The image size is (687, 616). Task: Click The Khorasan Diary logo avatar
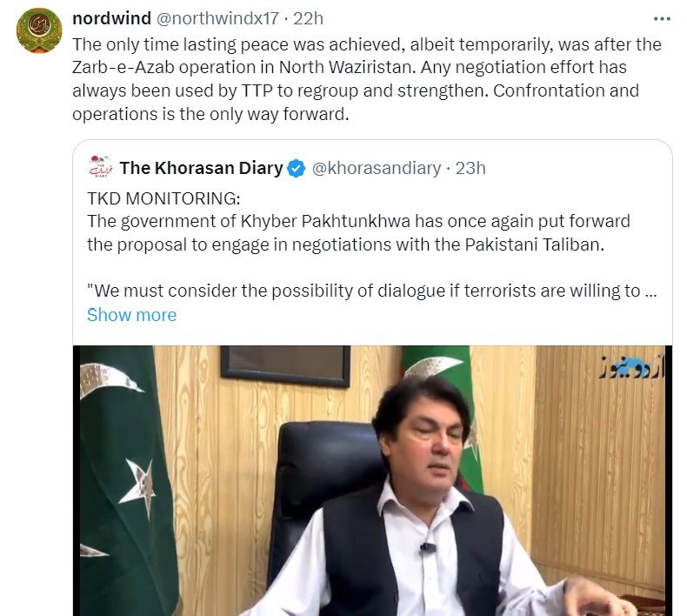pos(101,167)
